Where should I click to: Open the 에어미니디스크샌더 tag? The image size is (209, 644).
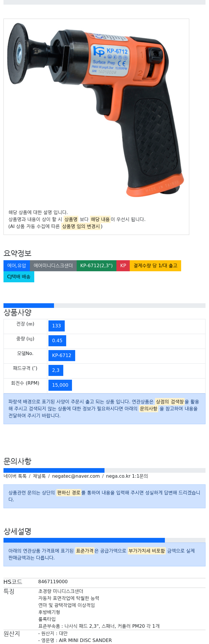[53, 266]
